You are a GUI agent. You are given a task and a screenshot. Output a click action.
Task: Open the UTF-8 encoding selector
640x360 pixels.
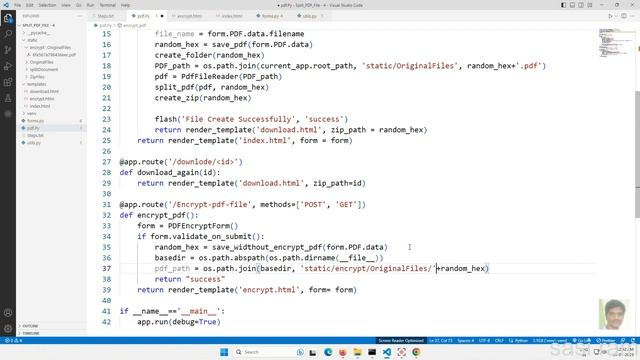coord(484,340)
